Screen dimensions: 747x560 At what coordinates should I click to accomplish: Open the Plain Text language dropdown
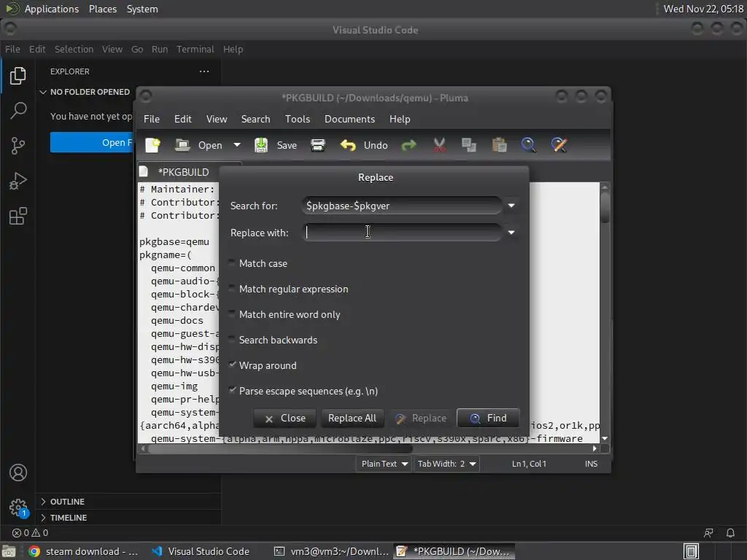click(x=384, y=464)
